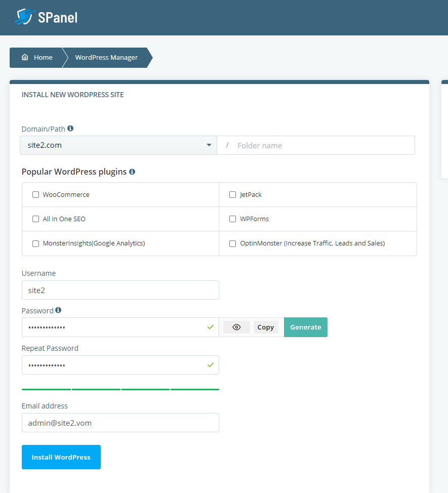
Task: Check the OptinMonster plugin box
Action: tap(232, 243)
